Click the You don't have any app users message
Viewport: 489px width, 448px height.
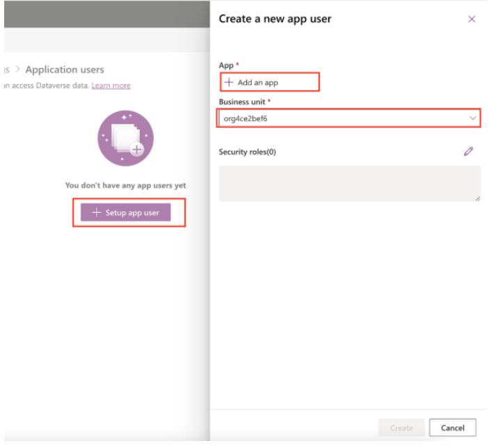point(125,186)
